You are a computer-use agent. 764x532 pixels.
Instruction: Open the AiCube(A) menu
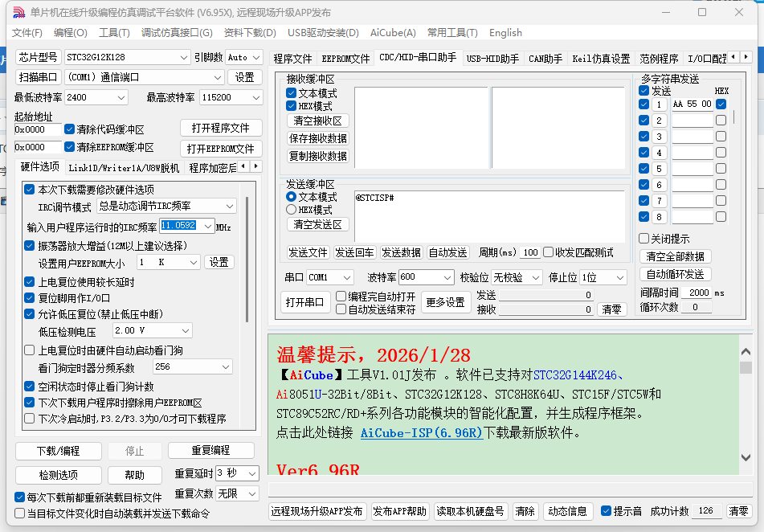click(x=393, y=33)
